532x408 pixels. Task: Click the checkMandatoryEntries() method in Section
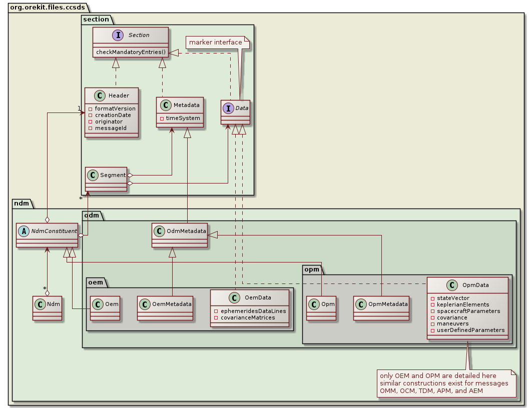point(130,51)
